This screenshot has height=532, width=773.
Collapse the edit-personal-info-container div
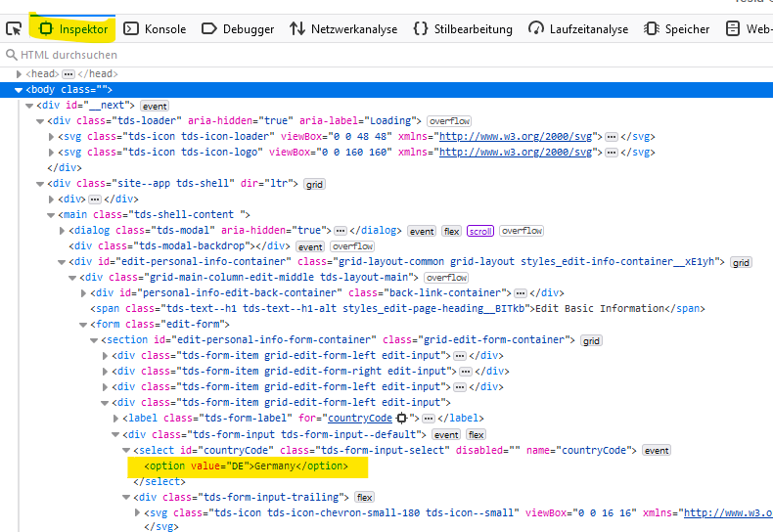pos(62,262)
